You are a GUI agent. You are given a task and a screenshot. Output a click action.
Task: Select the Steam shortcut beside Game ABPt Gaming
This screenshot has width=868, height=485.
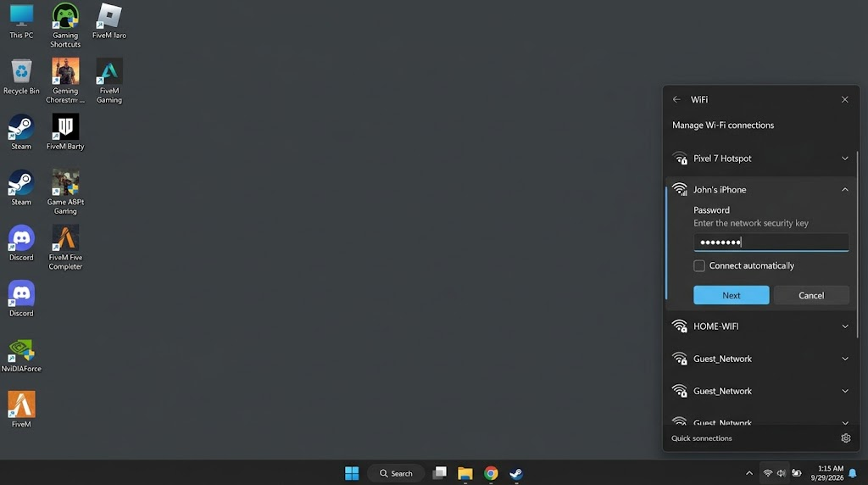tap(21, 188)
